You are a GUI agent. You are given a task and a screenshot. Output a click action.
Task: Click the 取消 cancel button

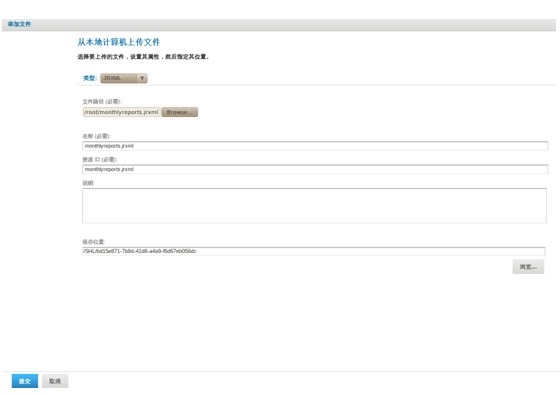(55, 381)
